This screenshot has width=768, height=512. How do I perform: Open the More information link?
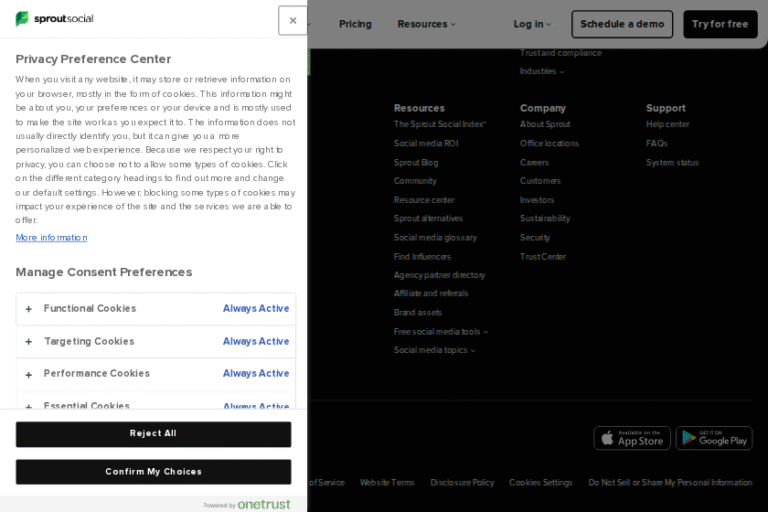tap(51, 238)
